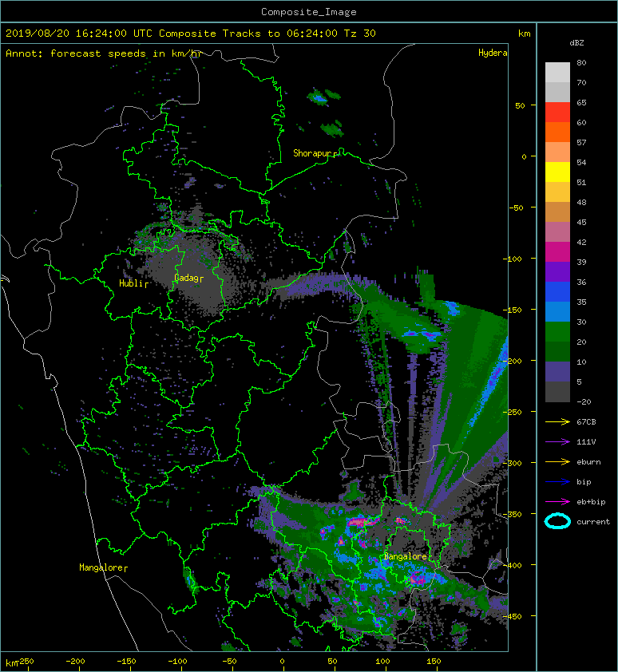The width and height of the screenshot is (618, 672).
Task: Click the eb+bip legend label
Action: [591, 502]
